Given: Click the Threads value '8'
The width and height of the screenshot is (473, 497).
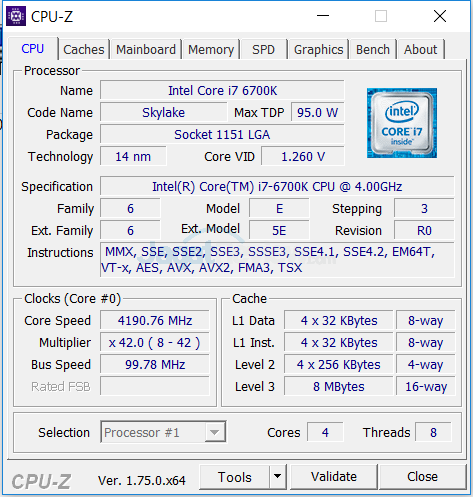Looking at the screenshot, I should point(433,432).
